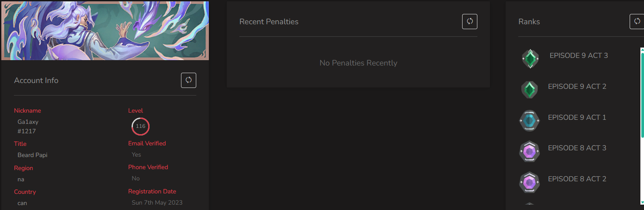
Task: Click the Ranks list scrollbar
Action: [x=642, y=126]
